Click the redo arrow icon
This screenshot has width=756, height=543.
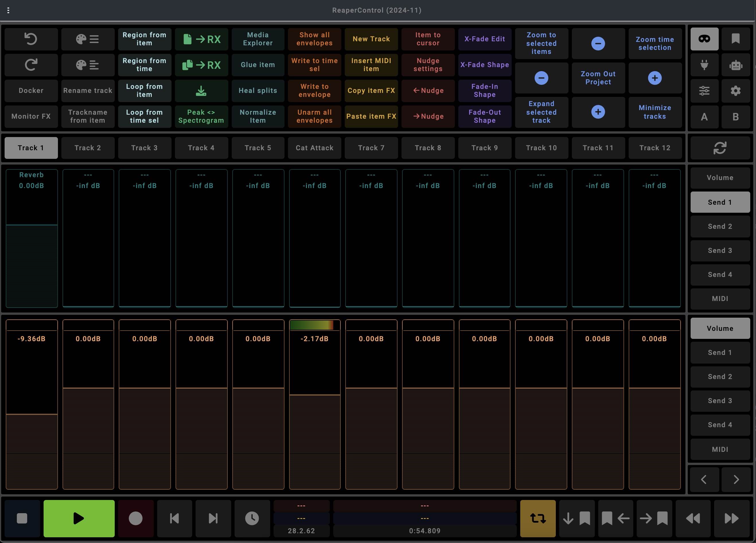(31, 65)
